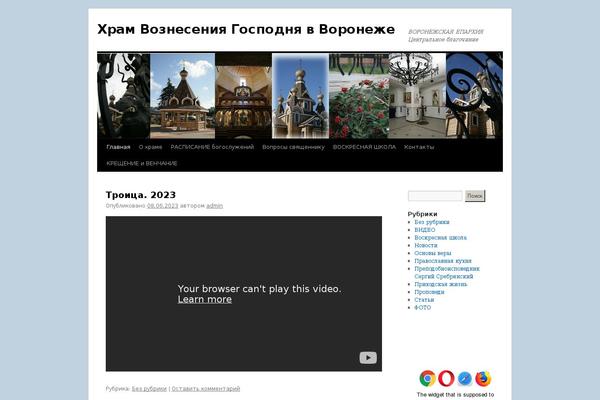Open the О храме menu item
The height and width of the screenshot is (400, 600).
point(150,147)
